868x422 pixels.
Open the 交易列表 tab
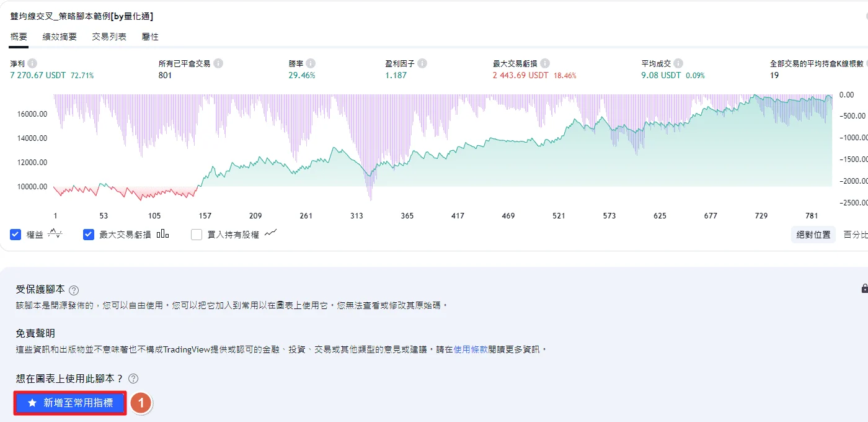point(109,37)
